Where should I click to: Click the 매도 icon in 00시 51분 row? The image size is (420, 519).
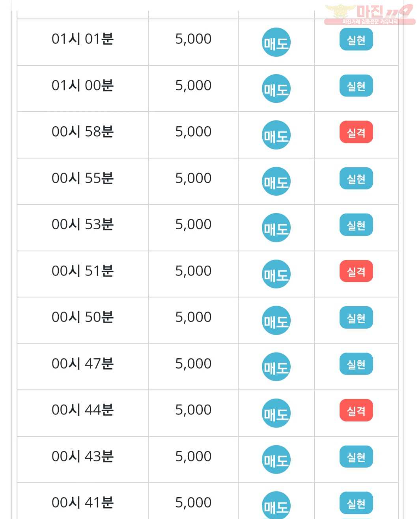click(x=276, y=274)
